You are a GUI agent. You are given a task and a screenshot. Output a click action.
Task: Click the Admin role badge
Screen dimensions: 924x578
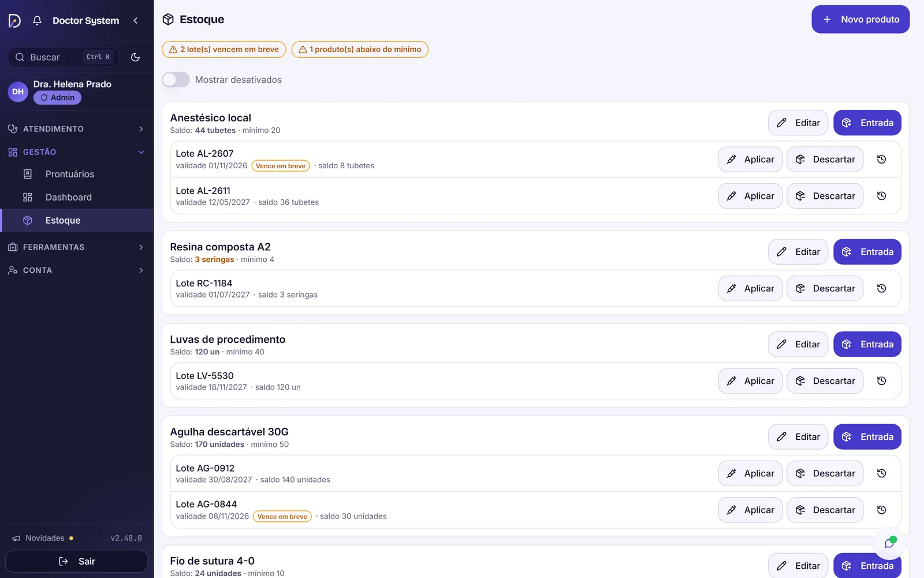(x=57, y=98)
